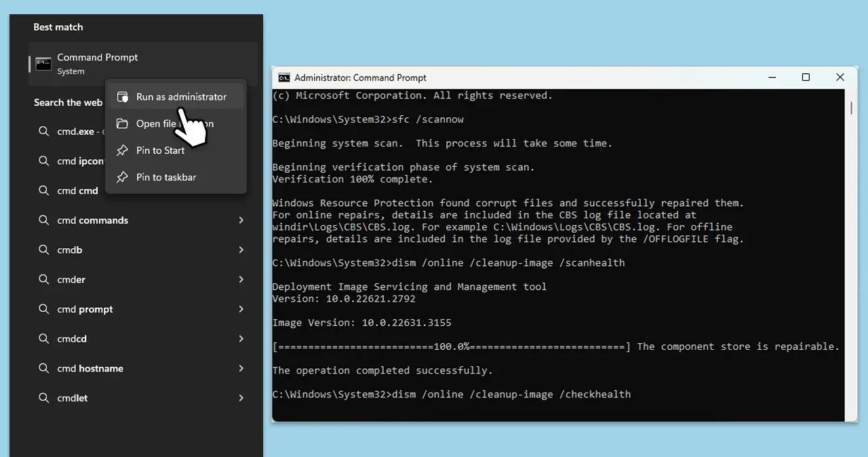Expand the cmd hostname suggestion chevron

click(241, 369)
